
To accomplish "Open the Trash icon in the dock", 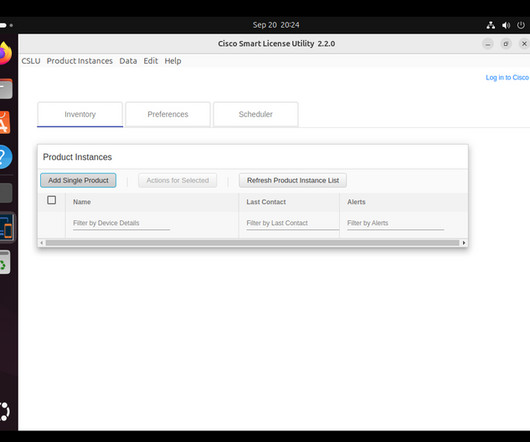I will click(x=5, y=263).
